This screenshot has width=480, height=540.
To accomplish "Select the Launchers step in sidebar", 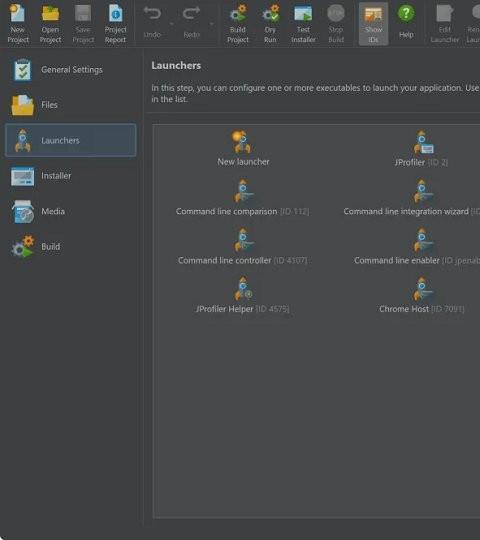I will 71,140.
